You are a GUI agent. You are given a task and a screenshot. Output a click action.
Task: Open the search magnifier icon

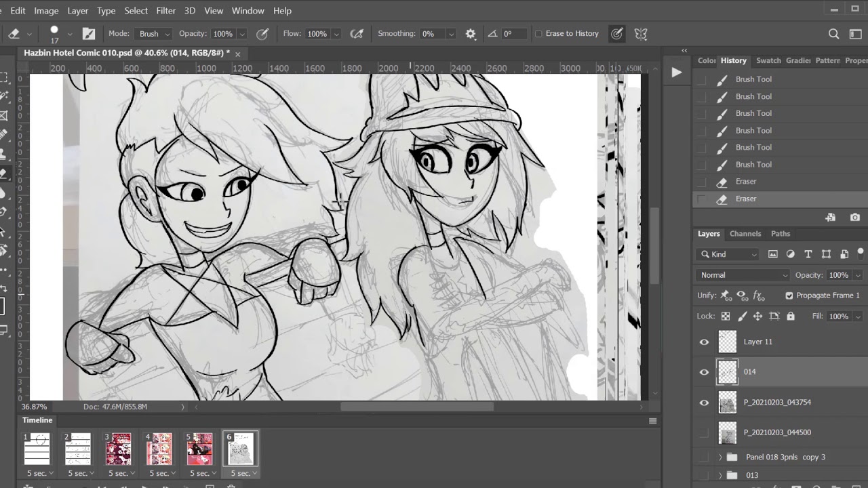point(834,33)
